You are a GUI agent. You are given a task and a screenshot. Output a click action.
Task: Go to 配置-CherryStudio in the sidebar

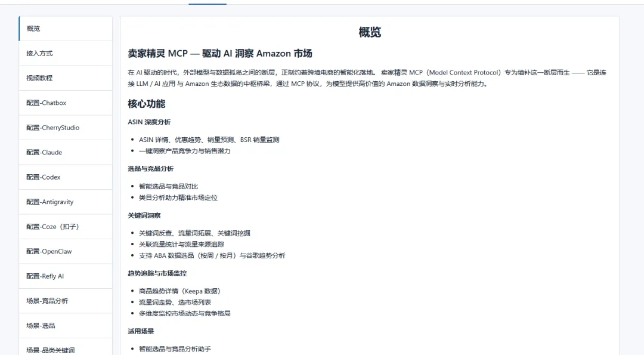point(66,128)
